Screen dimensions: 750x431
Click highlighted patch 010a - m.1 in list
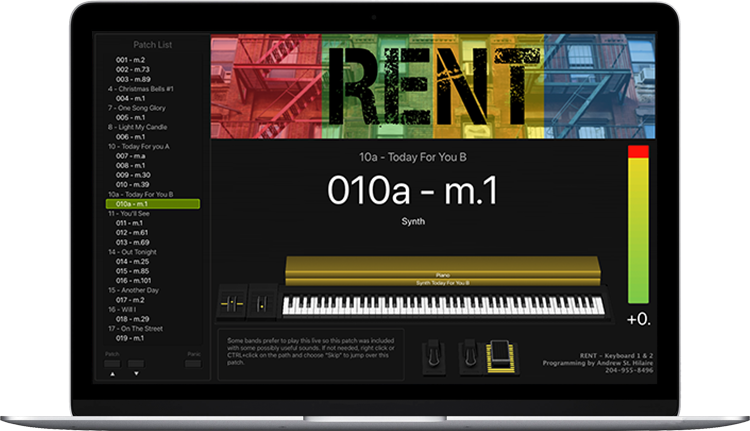coord(153,204)
